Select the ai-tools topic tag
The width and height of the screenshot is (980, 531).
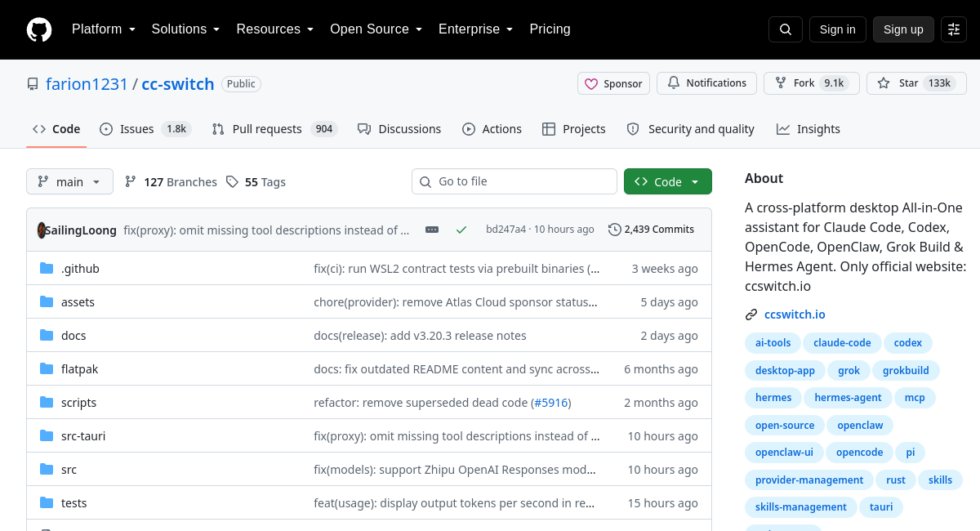(773, 343)
